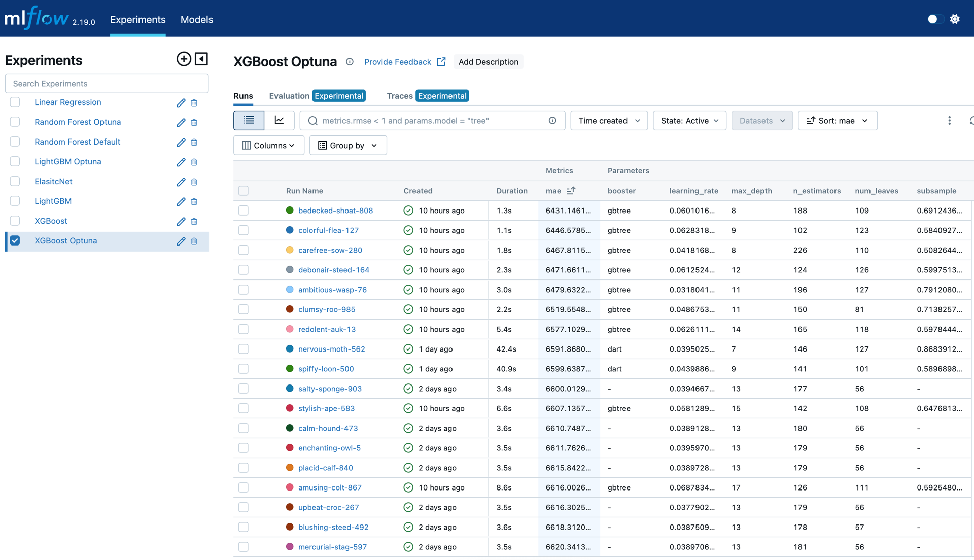Show experiment info icon beside title
The image size is (974, 560).
click(x=350, y=62)
